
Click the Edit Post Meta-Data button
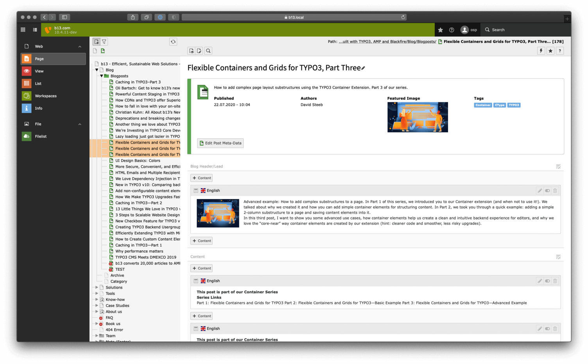[x=220, y=143]
